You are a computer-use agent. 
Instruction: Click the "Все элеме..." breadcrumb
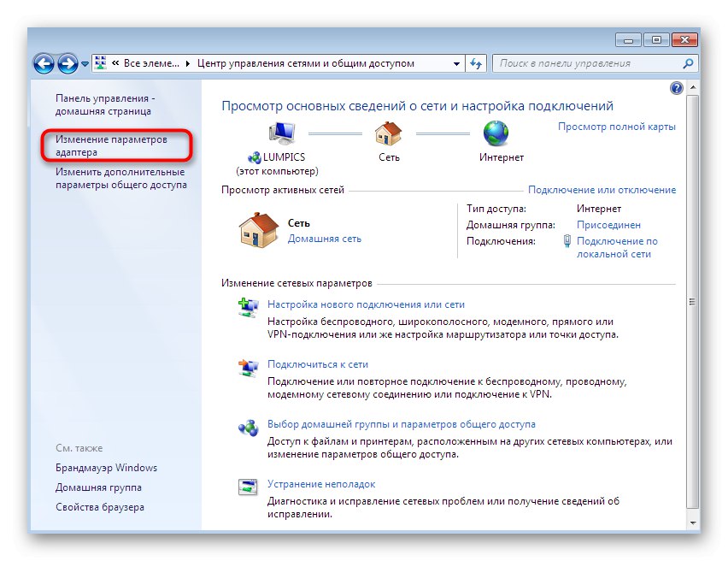pyautogui.click(x=151, y=63)
